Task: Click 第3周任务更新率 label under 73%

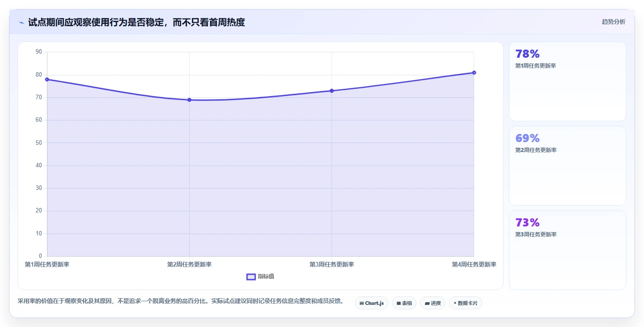Action: click(x=536, y=235)
